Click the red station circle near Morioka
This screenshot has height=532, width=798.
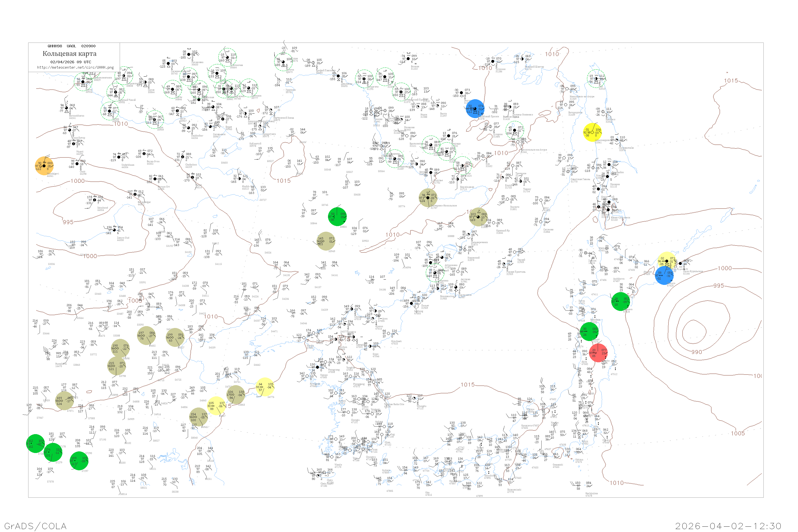(x=598, y=353)
